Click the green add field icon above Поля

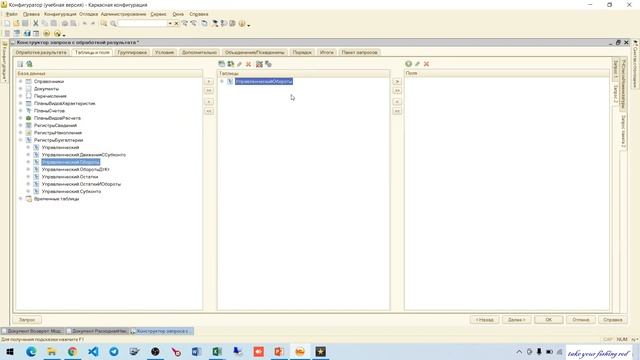[409, 64]
